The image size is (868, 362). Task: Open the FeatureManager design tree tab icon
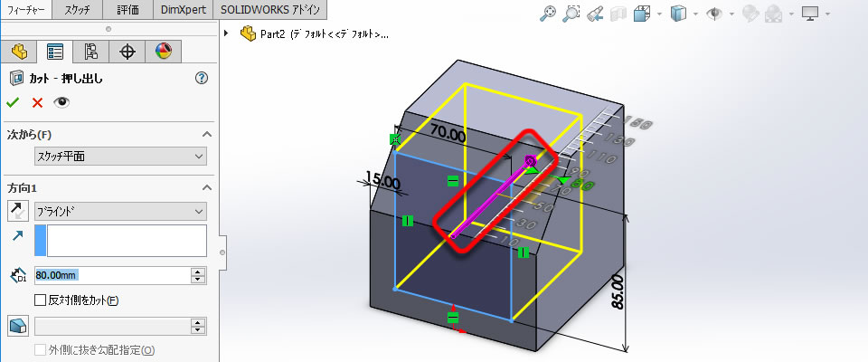point(19,52)
